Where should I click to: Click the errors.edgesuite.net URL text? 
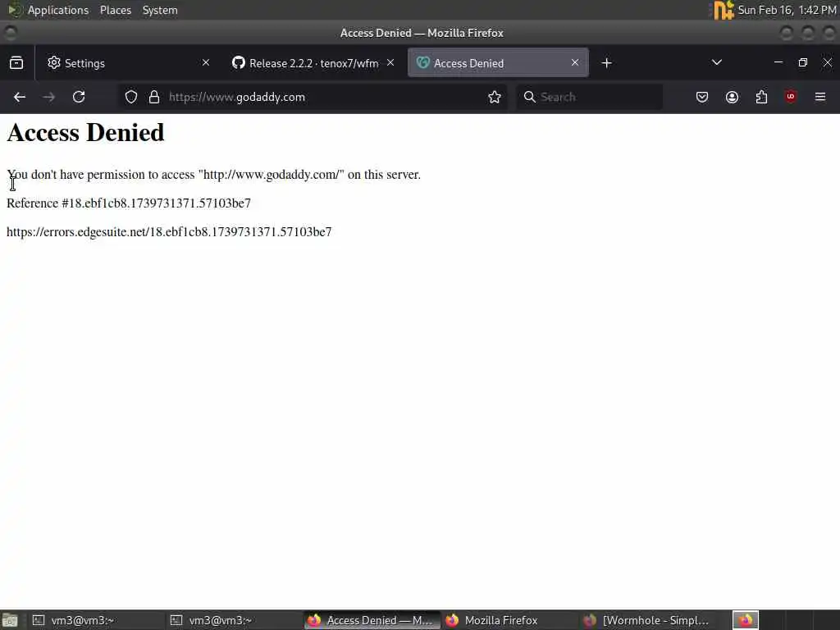(x=169, y=232)
